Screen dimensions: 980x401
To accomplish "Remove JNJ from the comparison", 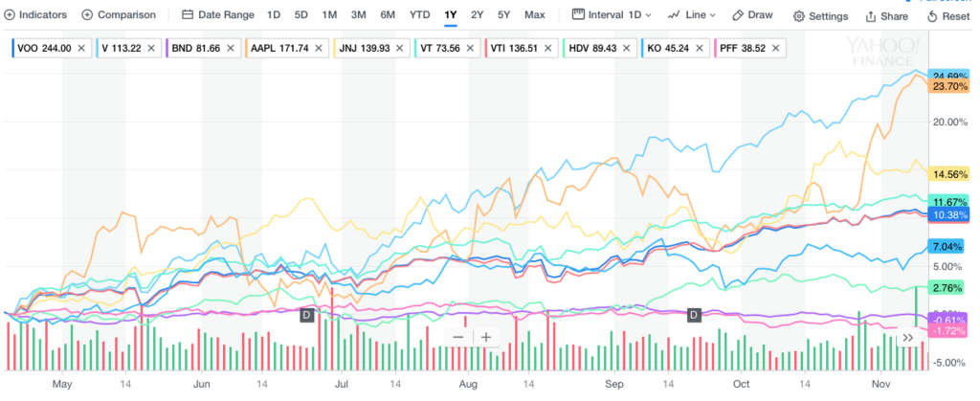I will point(402,48).
